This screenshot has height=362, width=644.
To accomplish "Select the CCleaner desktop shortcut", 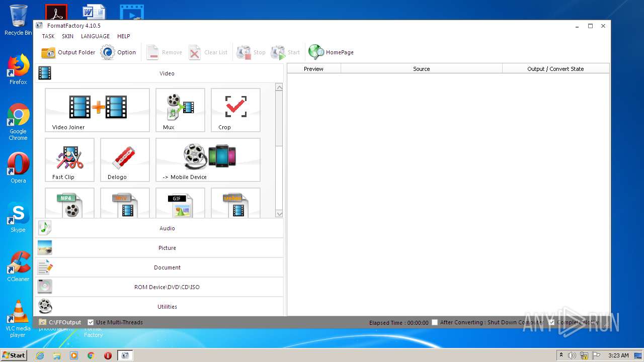I will pyautogui.click(x=18, y=267).
